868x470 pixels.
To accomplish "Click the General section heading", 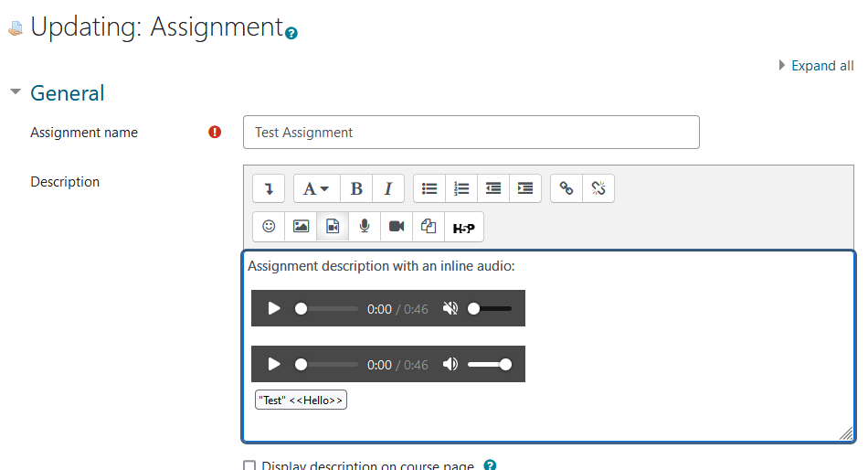I will click(67, 93).
